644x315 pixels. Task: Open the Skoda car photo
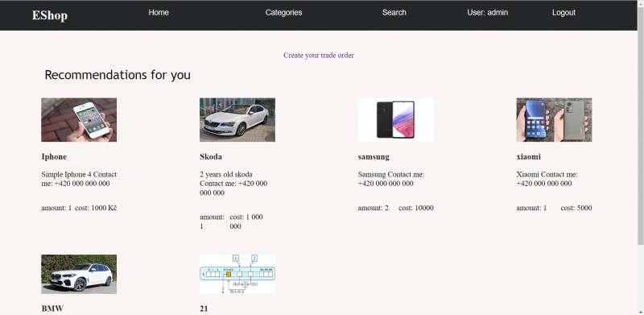coord(237,120)
